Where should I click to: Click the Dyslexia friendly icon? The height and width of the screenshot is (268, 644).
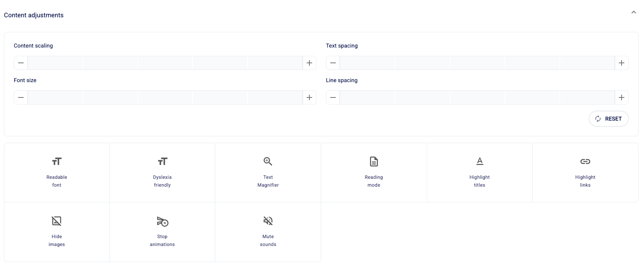[x=163, y=162]
